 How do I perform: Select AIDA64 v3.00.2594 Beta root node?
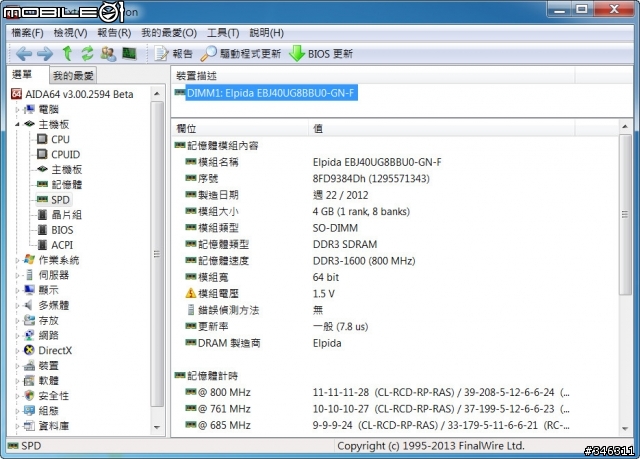79,94
